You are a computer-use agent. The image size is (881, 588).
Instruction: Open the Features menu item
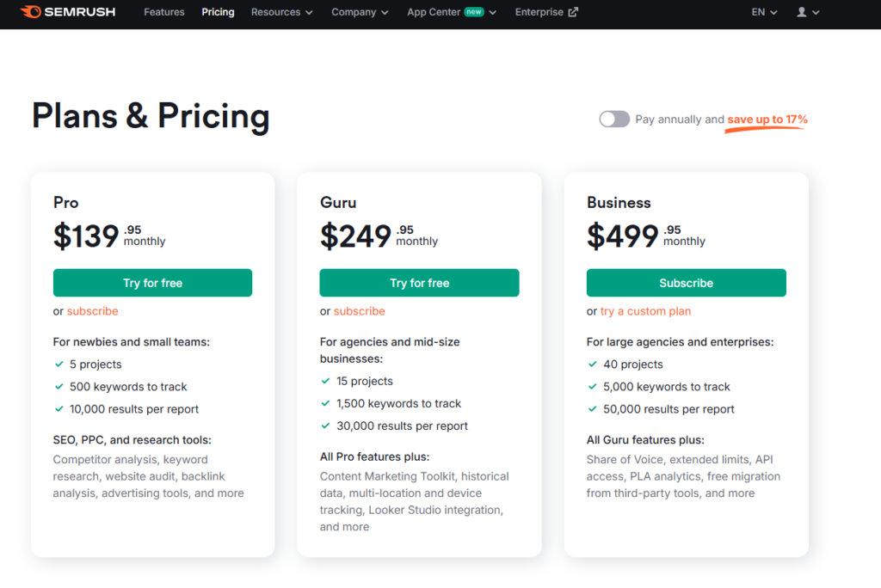coord(164,12)
